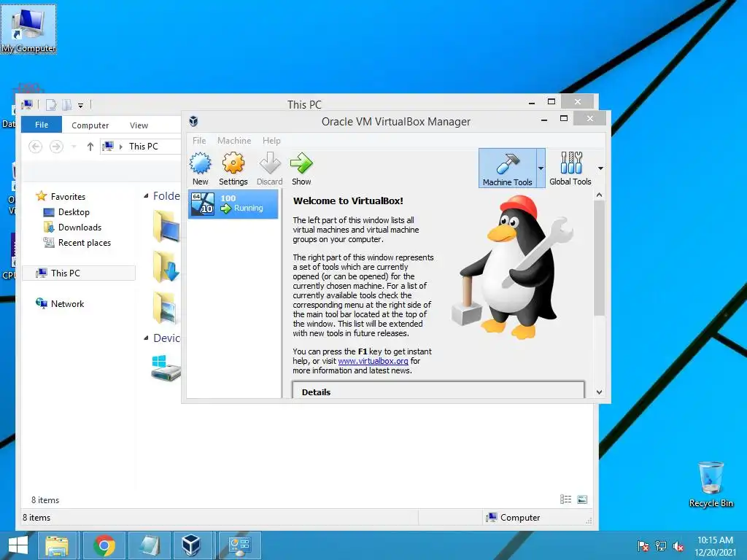Viewport: 747px width, 560px height.
Task: Open VirtualBox Help menu
Action: (x=271, y=141)
